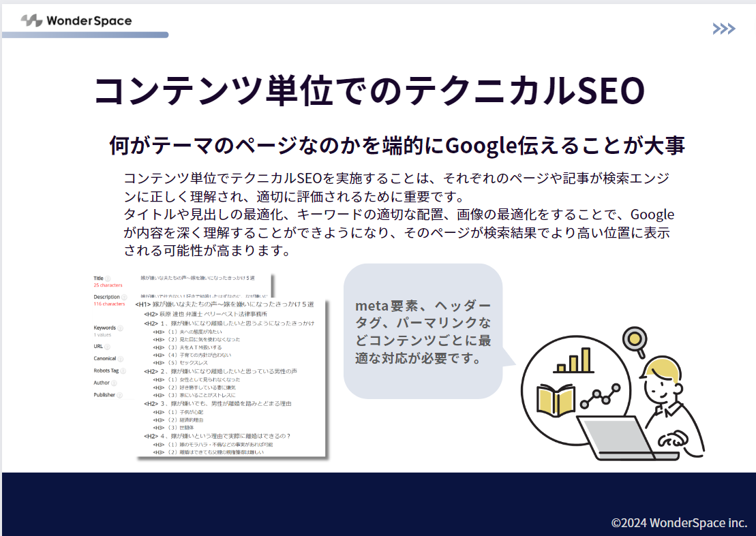Image resolution: width=756 pixels, height=536 pixels.
Task: Click the triple chevron arrows icon
Action: coord(724,29)
